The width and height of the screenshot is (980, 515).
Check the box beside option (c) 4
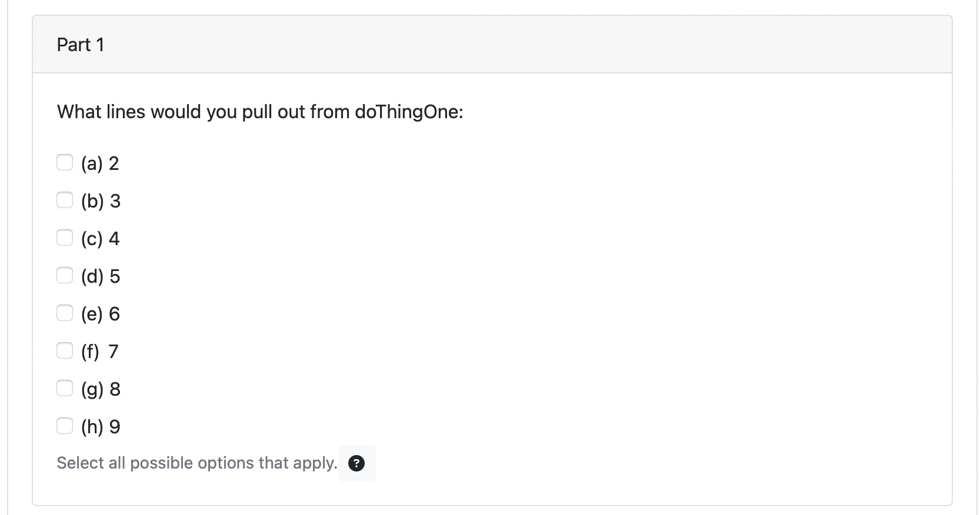(x=65, y=238)
